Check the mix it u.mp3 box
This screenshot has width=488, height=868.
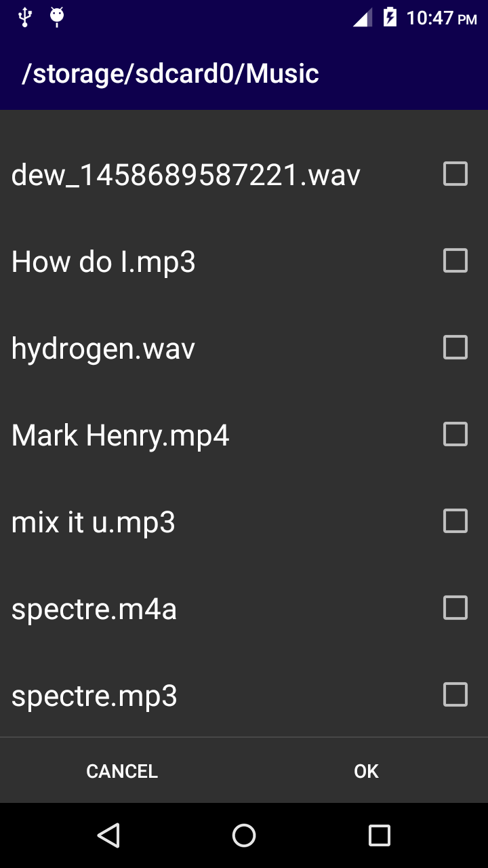coord(455,521)
